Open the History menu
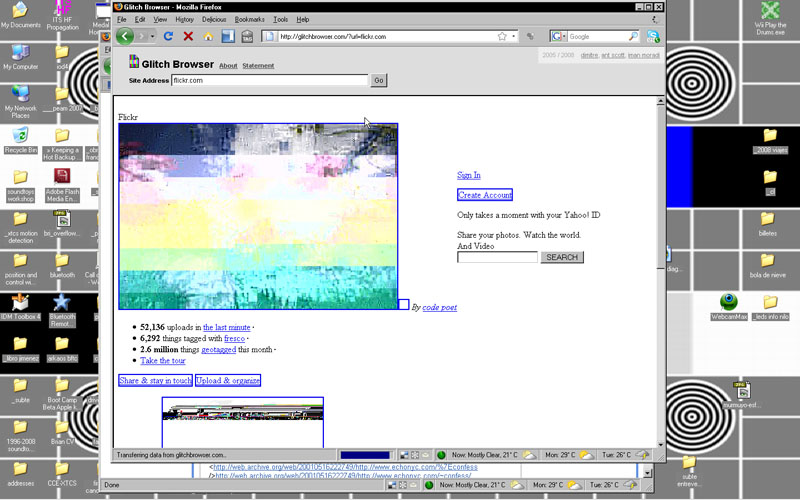The width and height of the screenshot is (800, 500). (x=184, y=19)
